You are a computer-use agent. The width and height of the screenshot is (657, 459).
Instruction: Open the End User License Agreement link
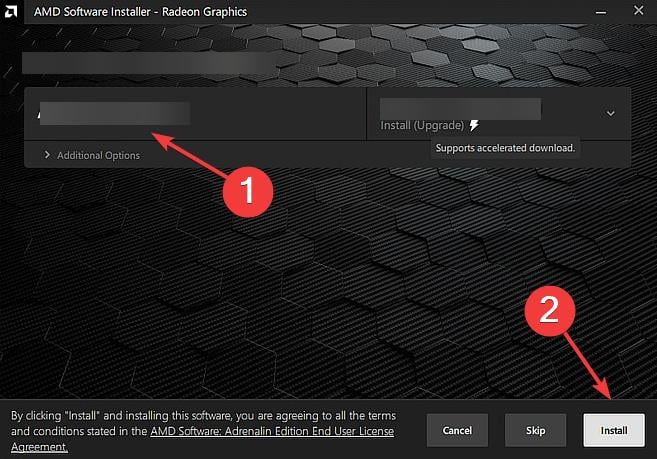272,431
